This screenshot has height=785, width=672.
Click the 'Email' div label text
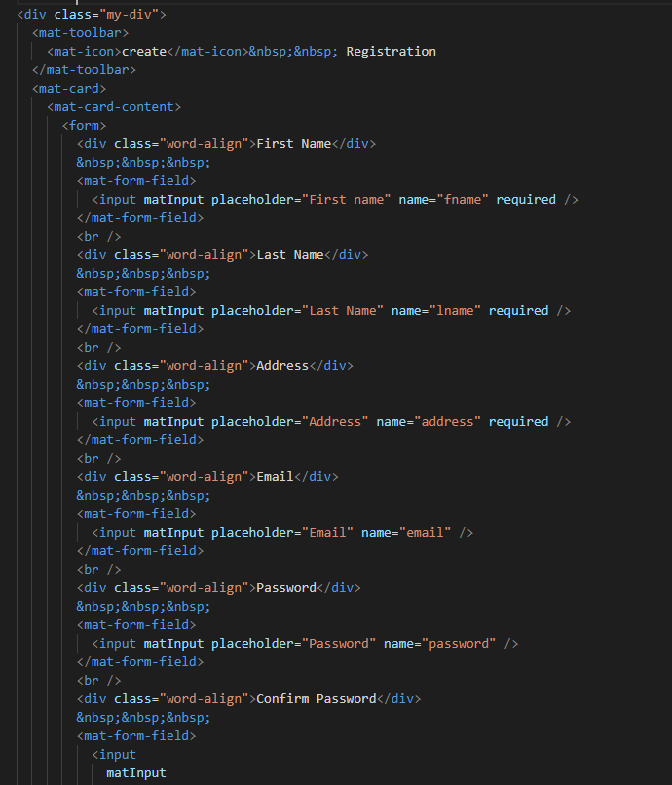click(x=275, y=477)
